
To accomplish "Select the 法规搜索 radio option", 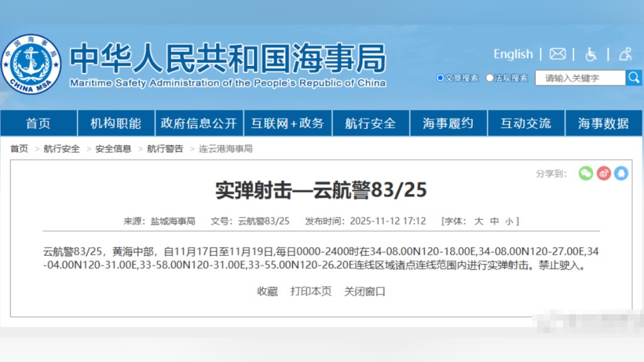I will (490, 78).
